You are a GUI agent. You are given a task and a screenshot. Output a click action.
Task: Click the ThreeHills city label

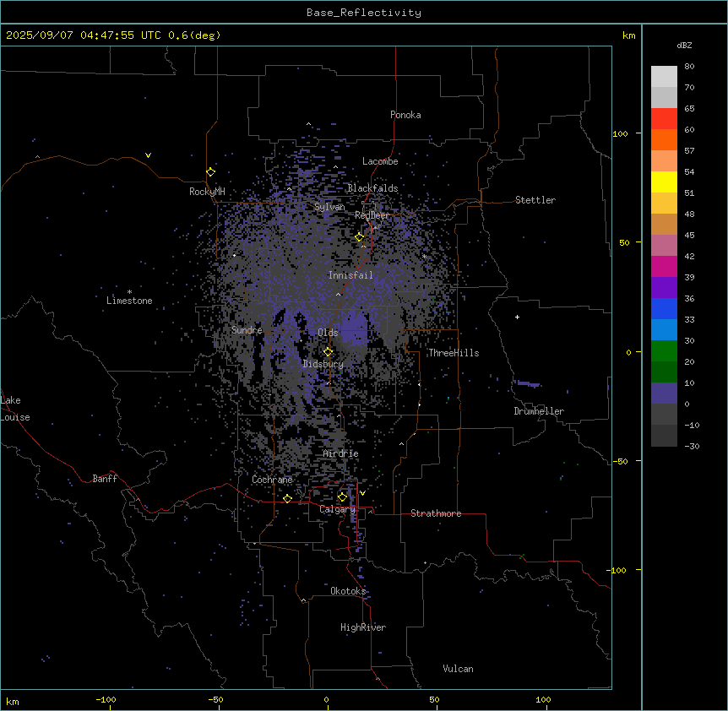454,353
